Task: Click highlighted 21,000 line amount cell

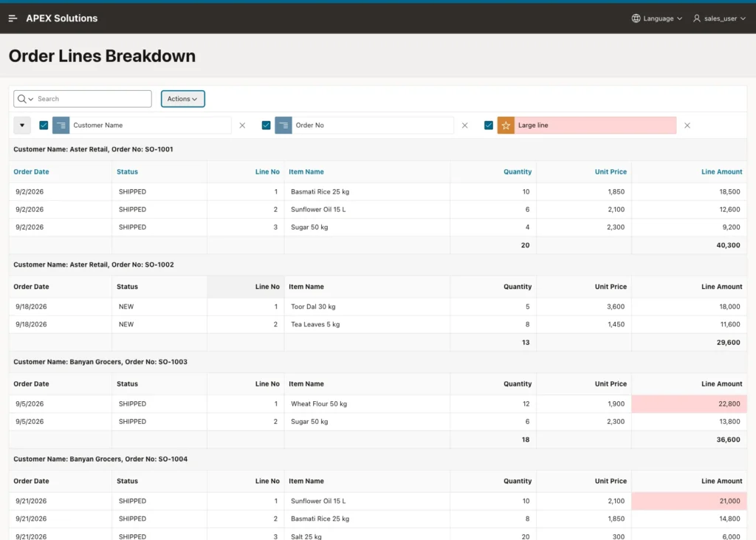Action: pyautogui.click(x=689, y=502)
